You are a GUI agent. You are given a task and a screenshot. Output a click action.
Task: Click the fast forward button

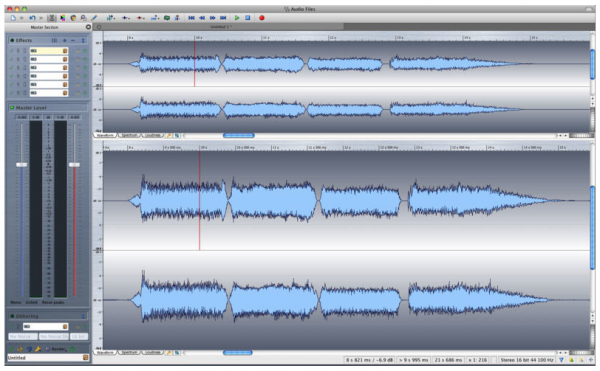213,18
